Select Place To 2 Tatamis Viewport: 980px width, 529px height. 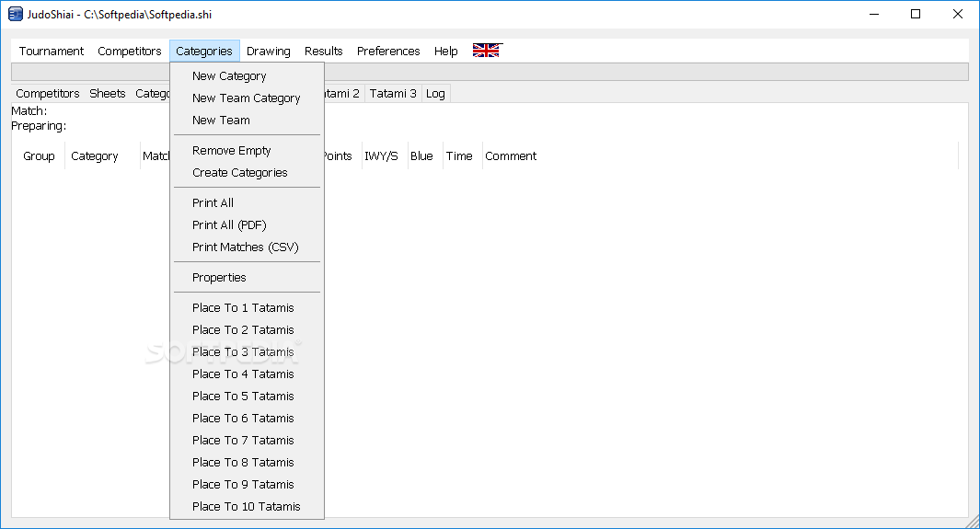point(247,329)
